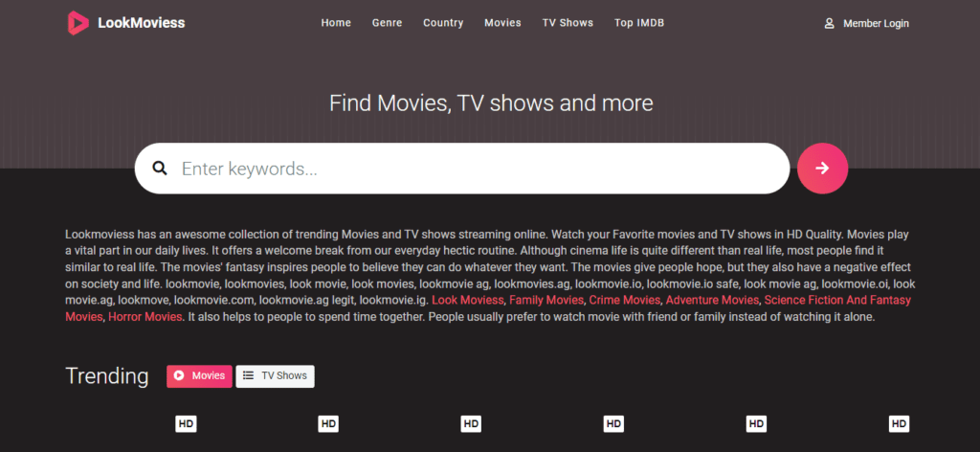
Task: Open the Horror Movies link
Action: coord(145,316)
